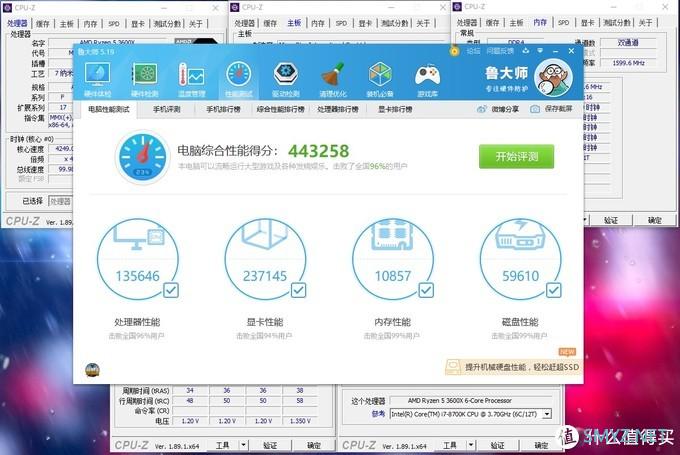680x455 pixels.
Task: Expand the 工具 arrow in the CPU-Z SPD window
Action: [244, 445]
